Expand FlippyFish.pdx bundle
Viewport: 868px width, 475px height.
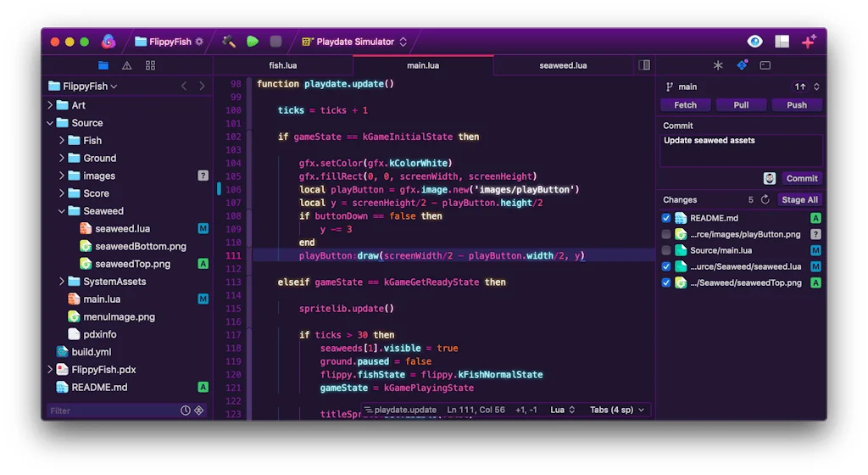coord(50,369)
